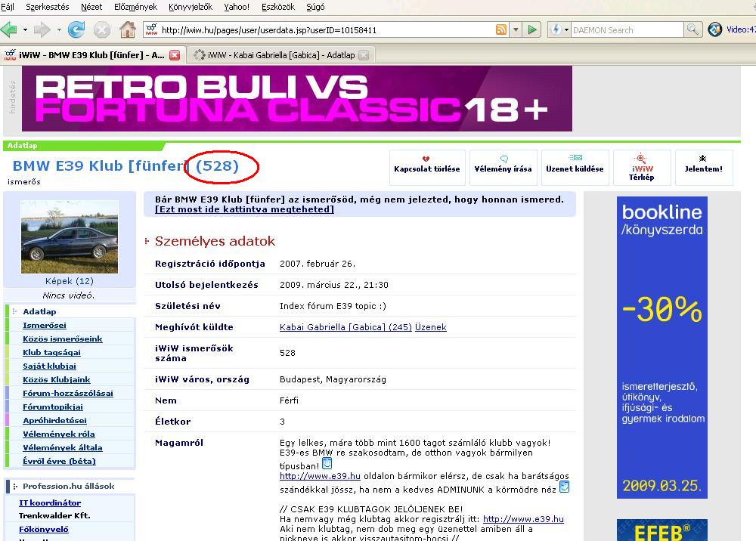Click the e39.hu link after 'regisztrálj itt:'

point(523,519)
